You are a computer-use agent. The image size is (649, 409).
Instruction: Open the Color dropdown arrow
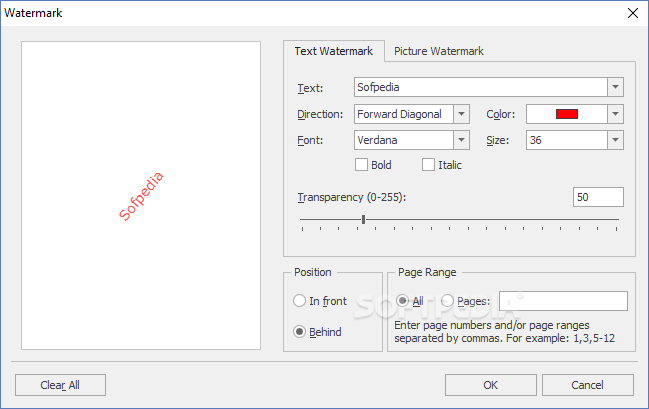point(615,114)
